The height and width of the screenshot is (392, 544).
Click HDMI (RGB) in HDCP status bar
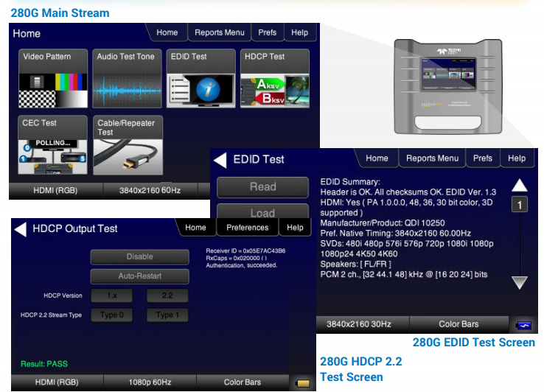pos(57,382)
